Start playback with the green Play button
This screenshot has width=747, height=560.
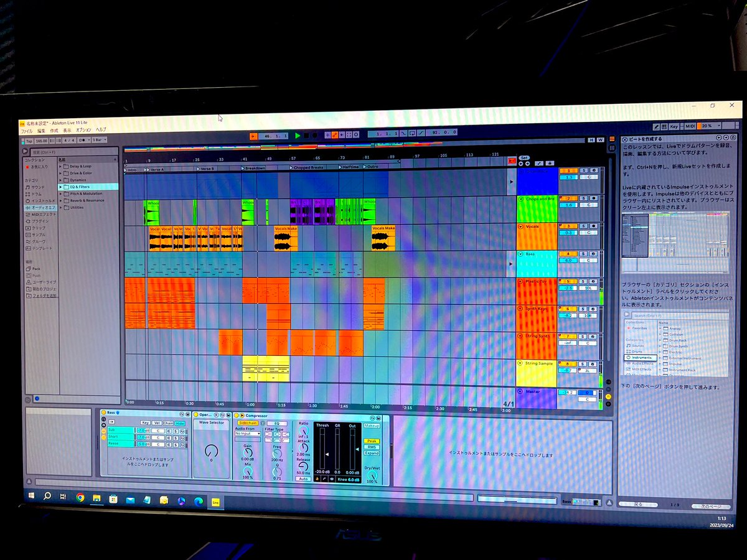point(298,135)
